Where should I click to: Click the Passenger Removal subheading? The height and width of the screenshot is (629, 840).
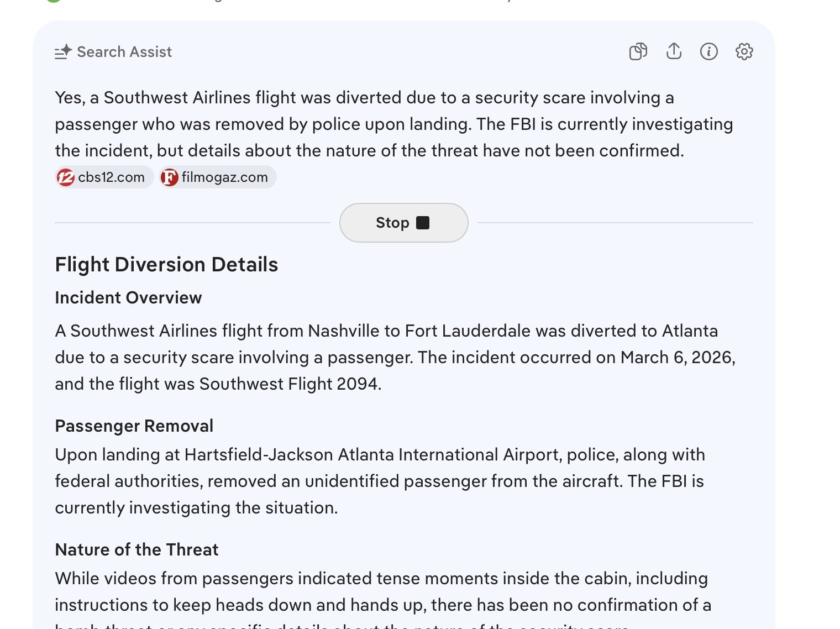point(134,426)
